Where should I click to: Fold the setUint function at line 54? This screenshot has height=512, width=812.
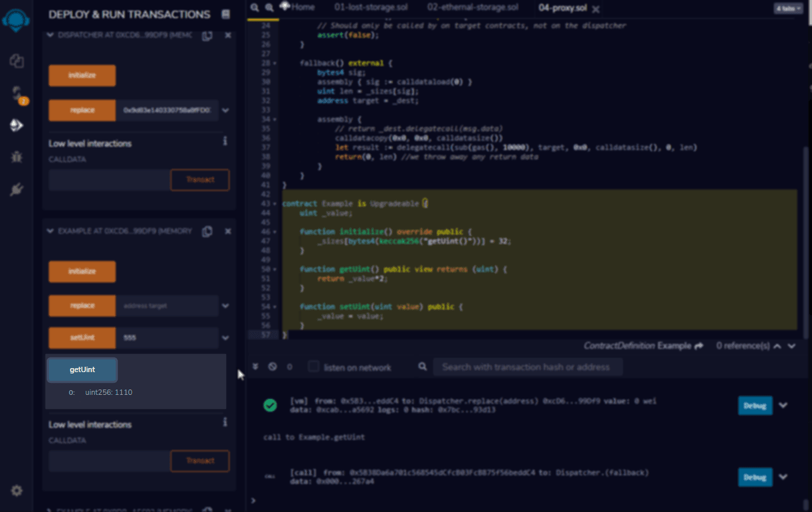[x=275, y=306]
